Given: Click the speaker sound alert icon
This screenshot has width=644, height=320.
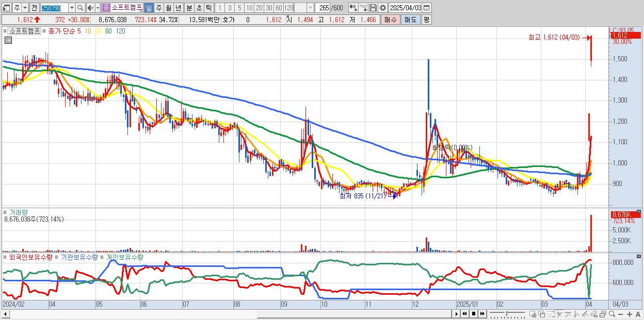Looking at the screenshot, I should 90,8.
